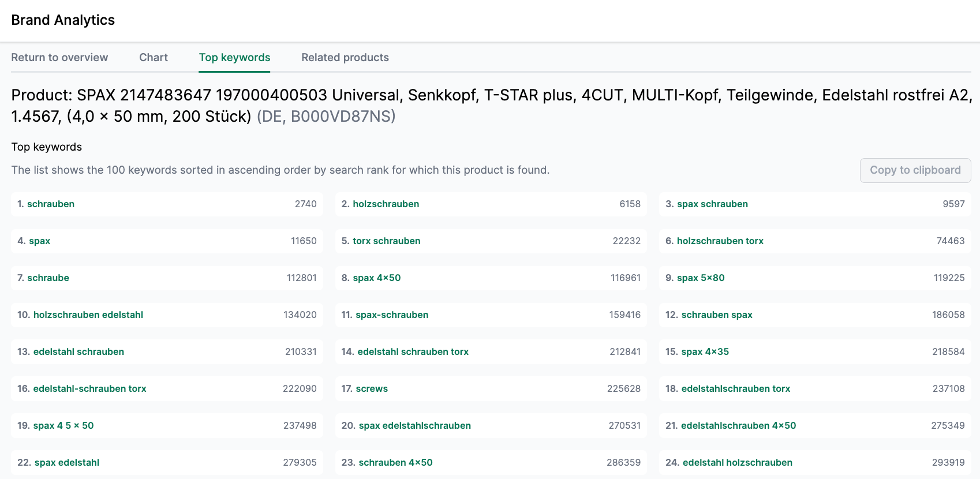The image size is (980, 479).
Task: Open the keyword link 'schrauben spax'
Action: pyautogui.click(x=717, y=315)
